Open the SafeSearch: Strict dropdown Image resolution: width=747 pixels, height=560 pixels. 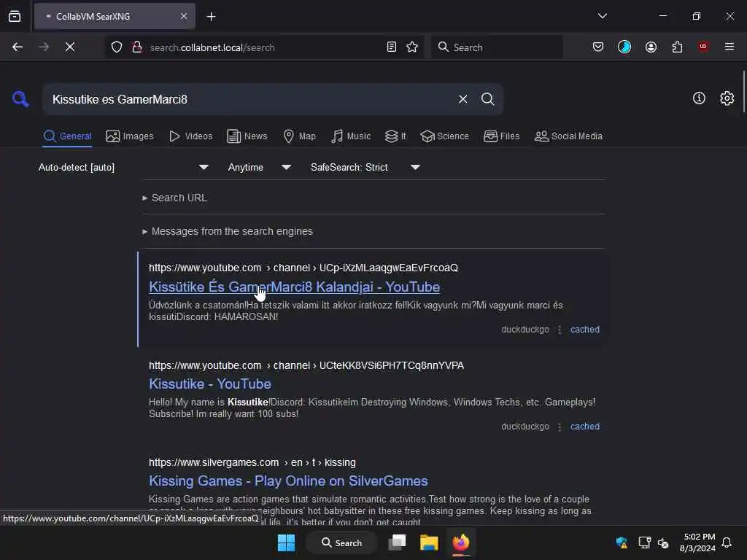coord(365,167)
